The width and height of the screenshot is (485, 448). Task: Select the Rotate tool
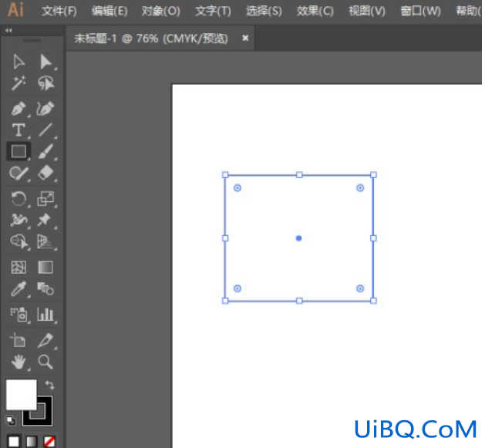click(19, 199)
